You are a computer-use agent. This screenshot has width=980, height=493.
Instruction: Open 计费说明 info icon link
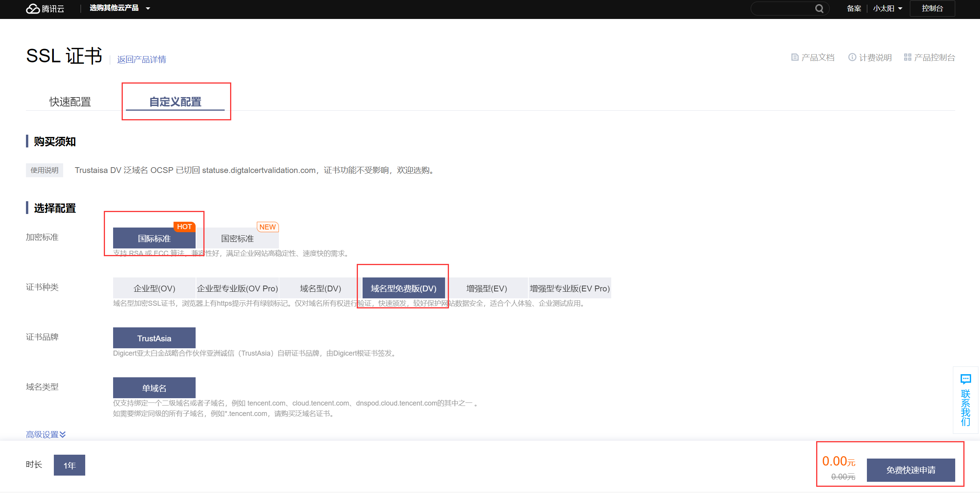tap(852, 57)
